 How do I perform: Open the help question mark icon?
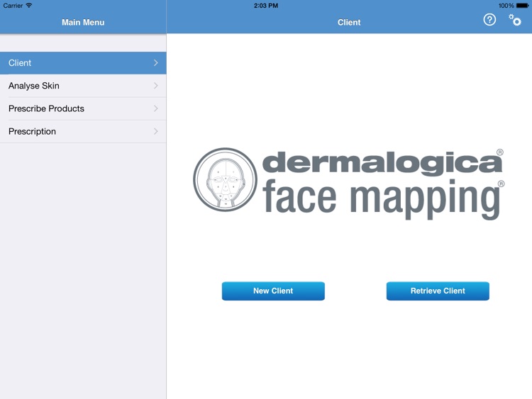coord(489,20)
